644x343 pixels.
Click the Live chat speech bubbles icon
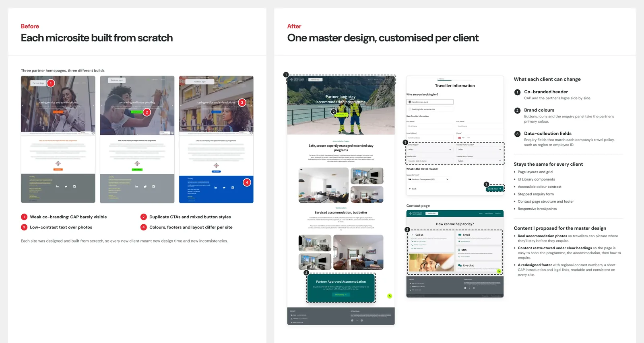coord(460,265)
